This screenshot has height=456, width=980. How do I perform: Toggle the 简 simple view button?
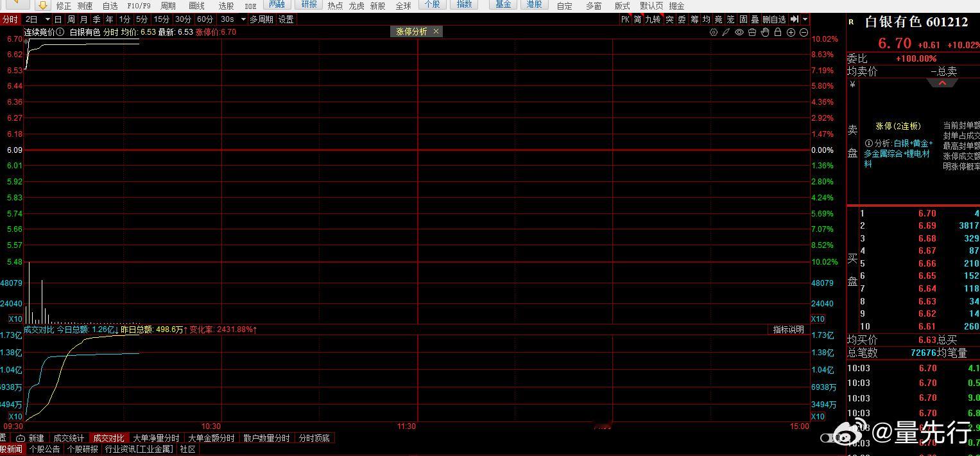tap(637, 19)
